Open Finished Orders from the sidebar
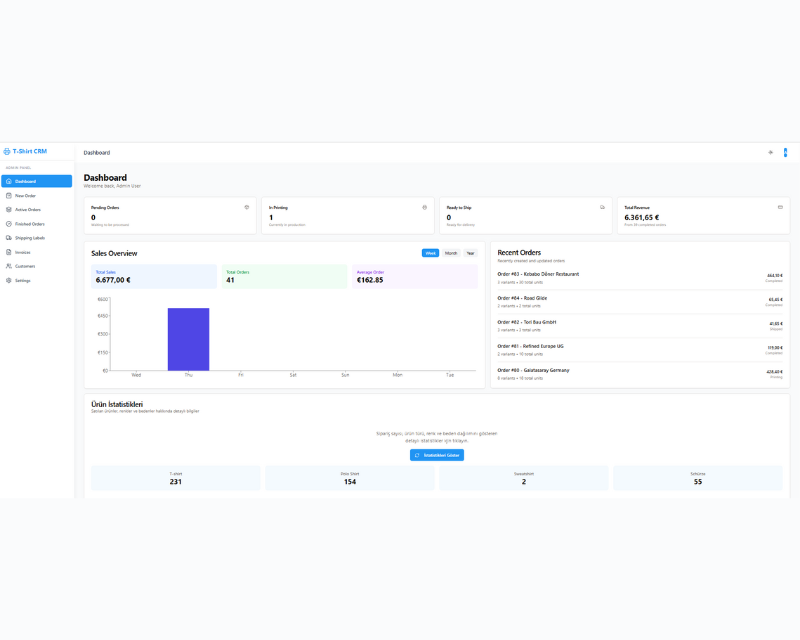The width and height of the screenshot is (800, 640). coord(30,224)
